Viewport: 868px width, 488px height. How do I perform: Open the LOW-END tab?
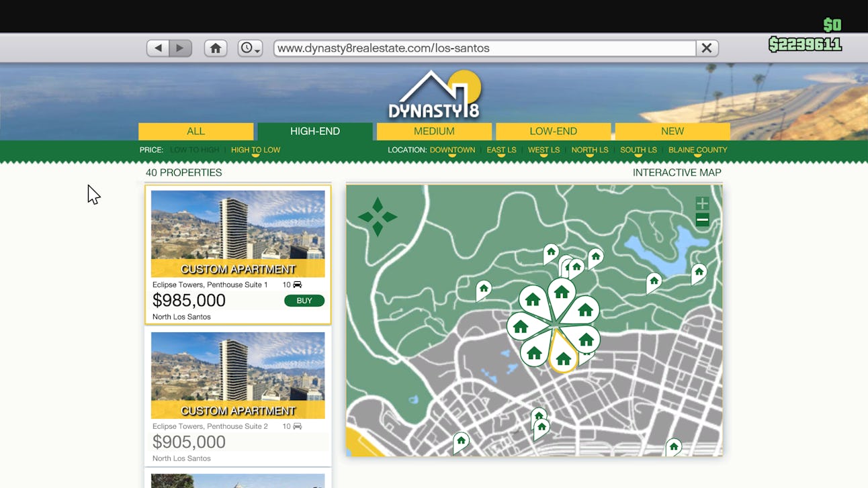tap(553, 131)
